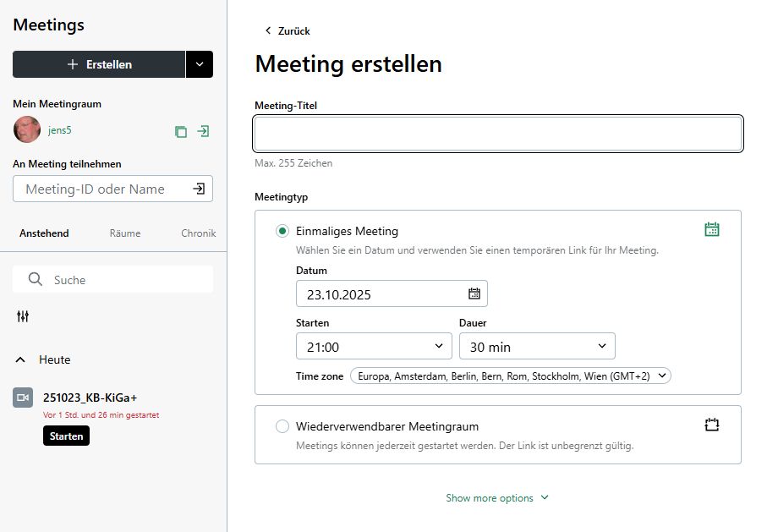Click the recurring room icon beside Wiederverwendbarer Meetingraum
The width and height of the screenshot is (778, 532).
[711, 425]
